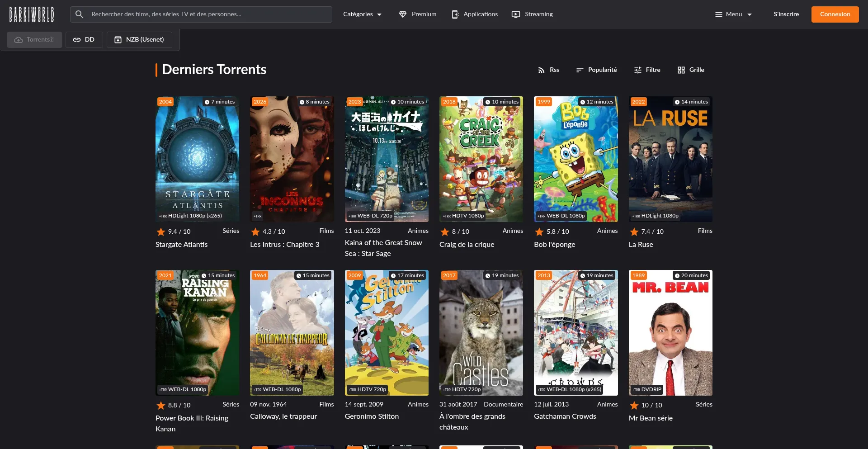Viewport: 868px width, 449px height.
Task: Expand the Catégories dropdown
Action: tap(362, 14)
